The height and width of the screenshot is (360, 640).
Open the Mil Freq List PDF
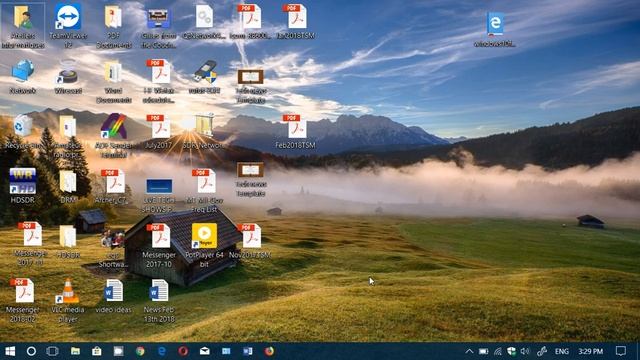[x=204, y=191]
